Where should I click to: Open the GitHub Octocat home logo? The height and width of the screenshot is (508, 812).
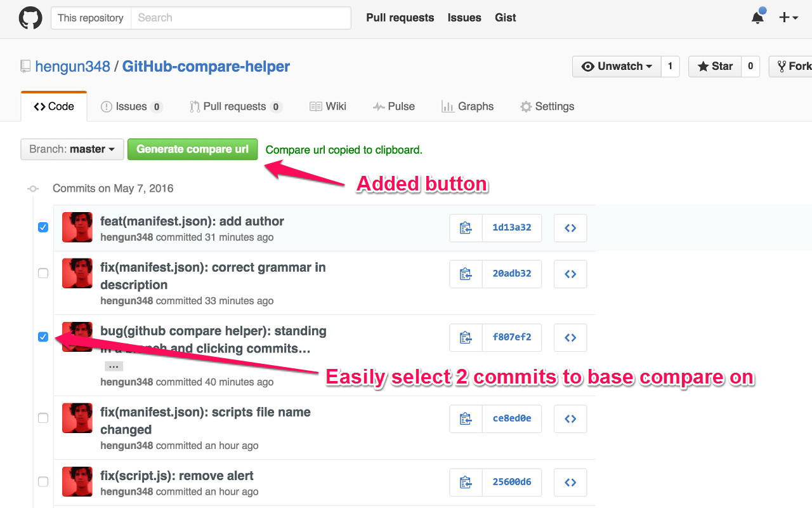point(30,18)
